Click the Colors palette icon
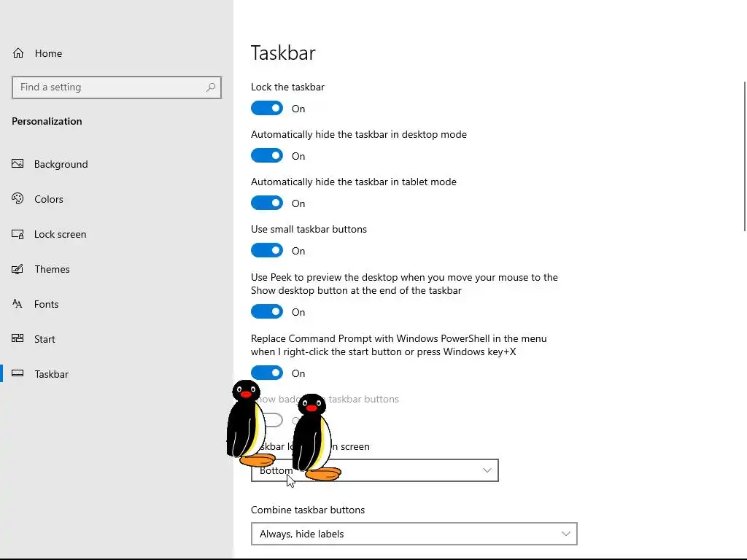Image resolution: width=747 pixels, height=560 pixels. [18, 198]
